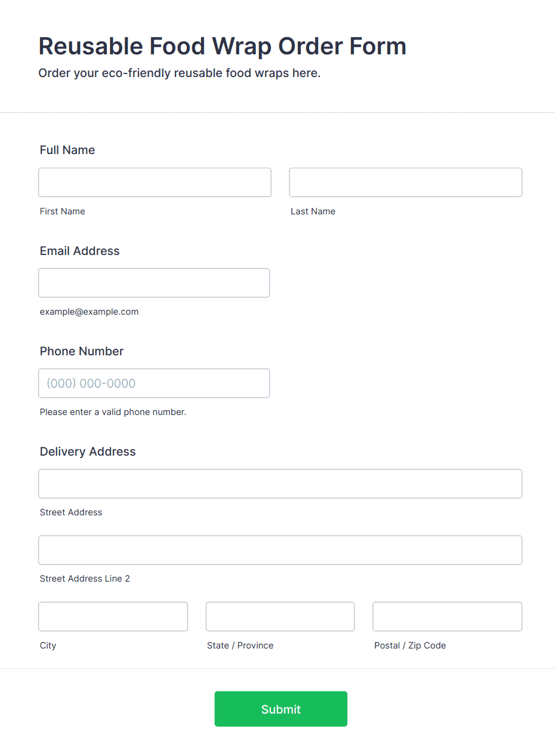Click the City input box
Screen dimensions: 555x756
tap(113, 616)
